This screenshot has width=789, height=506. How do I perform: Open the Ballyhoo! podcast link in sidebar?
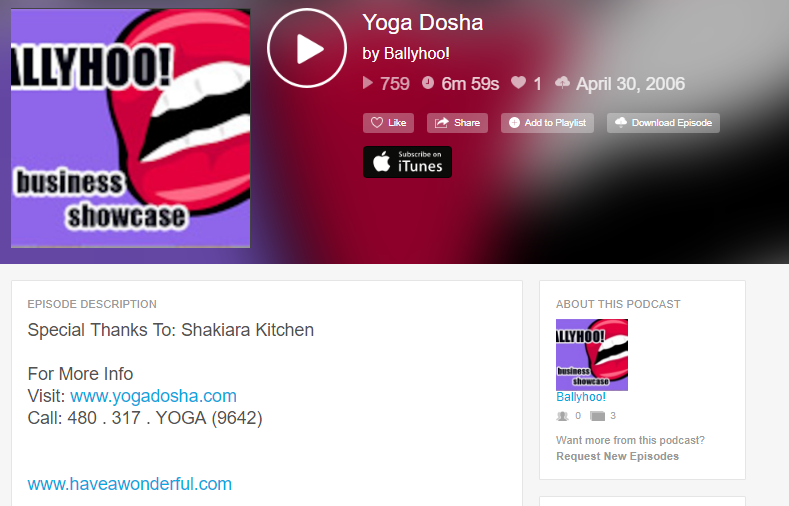(581, 397)
